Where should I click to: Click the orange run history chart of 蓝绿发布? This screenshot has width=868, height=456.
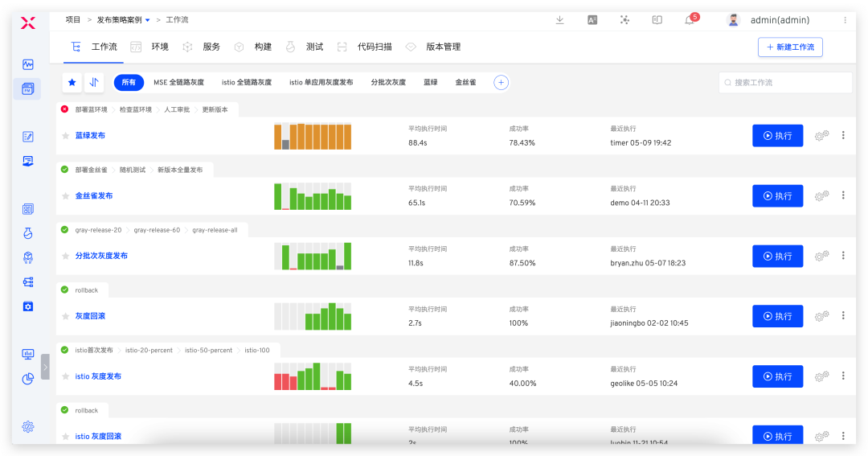coord(313,136)
